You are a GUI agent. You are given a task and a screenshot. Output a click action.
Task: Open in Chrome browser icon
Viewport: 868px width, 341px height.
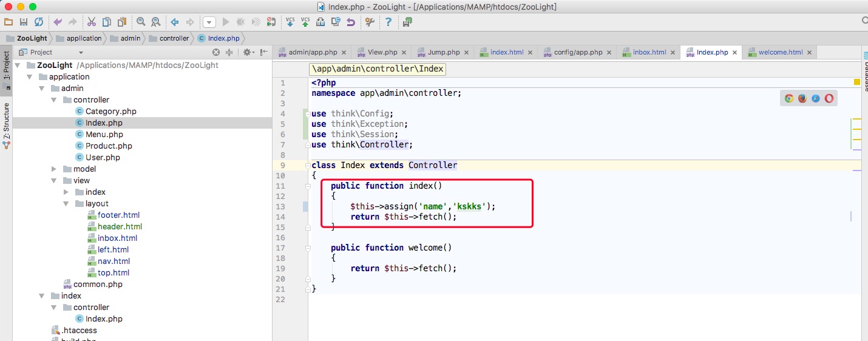coord(788,98)
